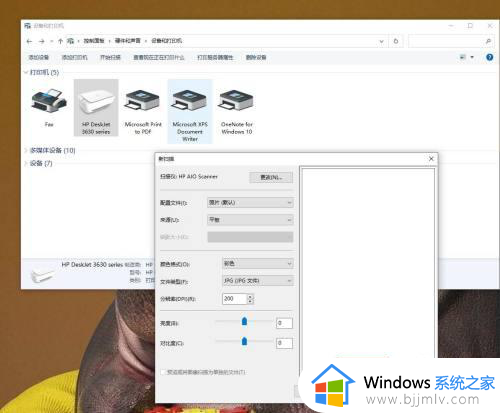Go up one folder level
This screenshot has width=500, height=413.
[x=60, y=41]
